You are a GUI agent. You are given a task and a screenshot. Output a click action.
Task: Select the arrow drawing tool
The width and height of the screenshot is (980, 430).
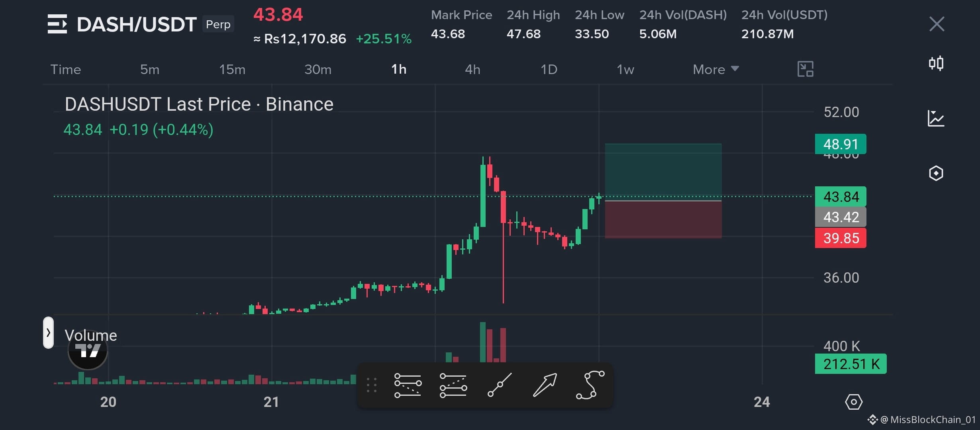(x=545, y=385)
